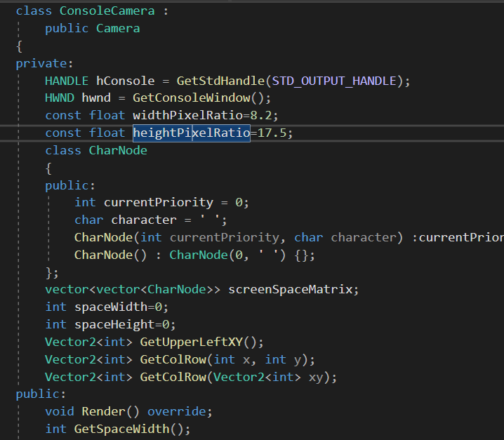Click the value "17.5"

coord(272,133)
